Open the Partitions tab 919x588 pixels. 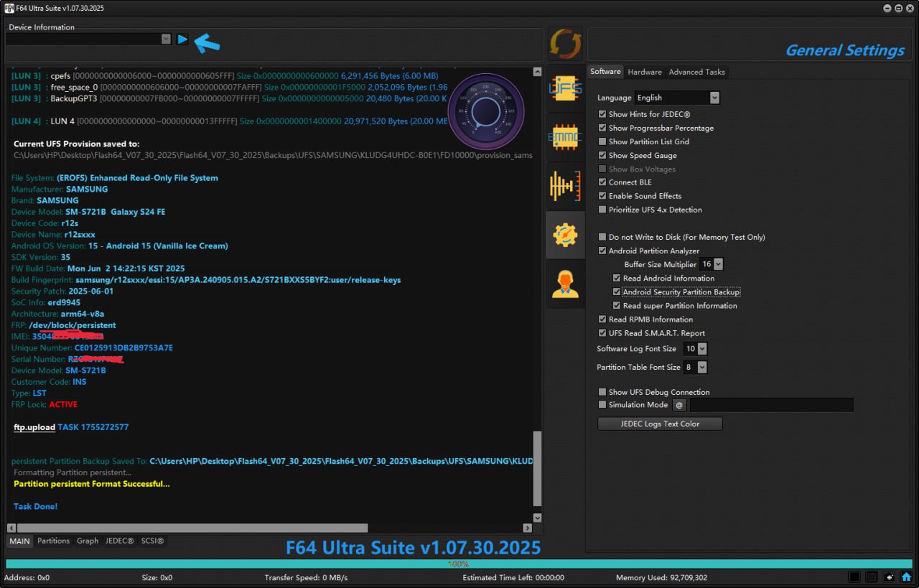53,541
